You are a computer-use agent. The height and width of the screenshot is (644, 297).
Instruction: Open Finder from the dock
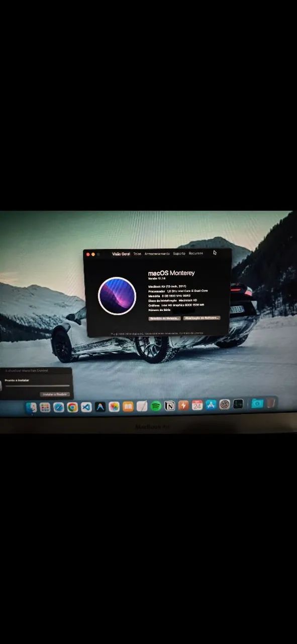point(31,407)
